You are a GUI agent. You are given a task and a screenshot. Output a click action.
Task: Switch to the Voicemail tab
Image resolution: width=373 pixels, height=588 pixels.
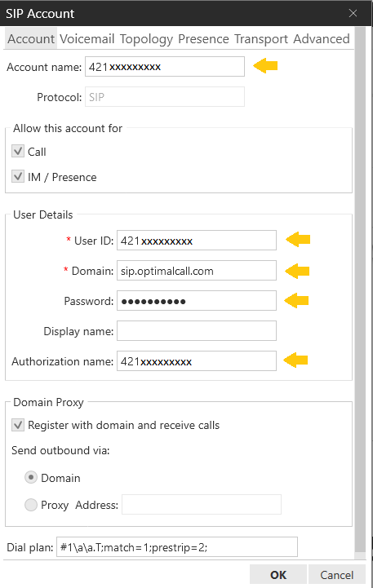(87, 38)
